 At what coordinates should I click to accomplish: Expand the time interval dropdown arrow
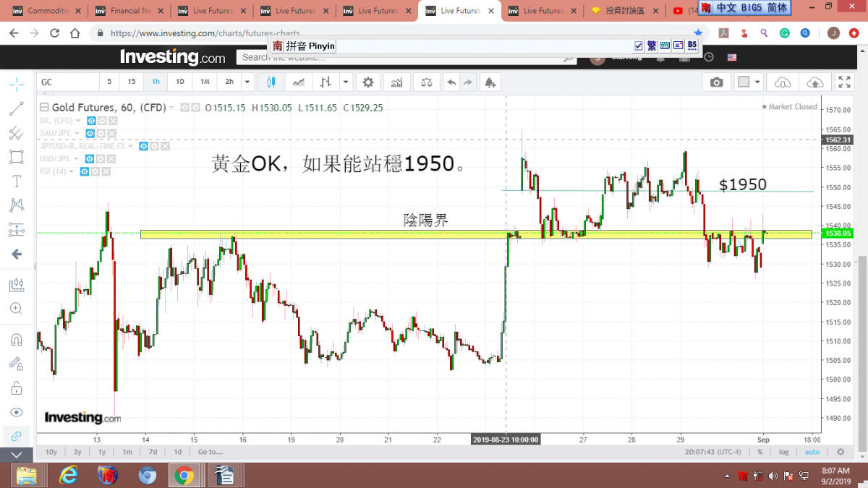[247, 82]
